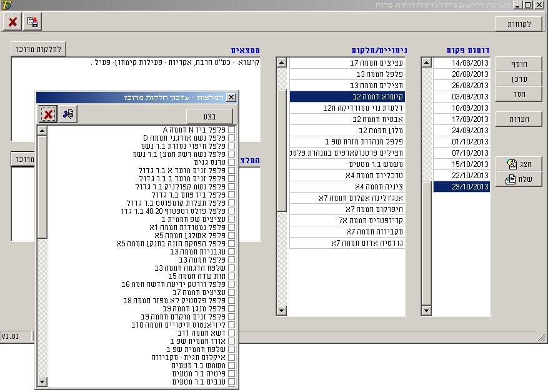Tick the דשא חממה 11ב checkbox
This screenshot has width=548, height=392.
[231, 333]
